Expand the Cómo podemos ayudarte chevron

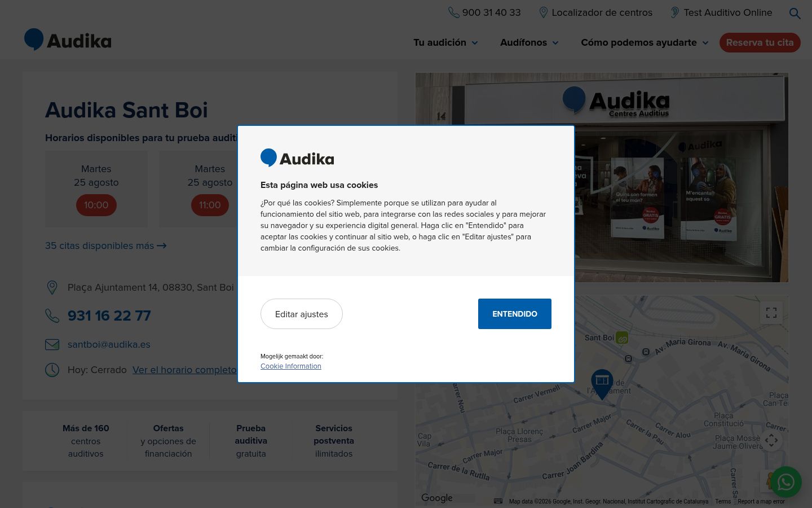pos(705,43)
